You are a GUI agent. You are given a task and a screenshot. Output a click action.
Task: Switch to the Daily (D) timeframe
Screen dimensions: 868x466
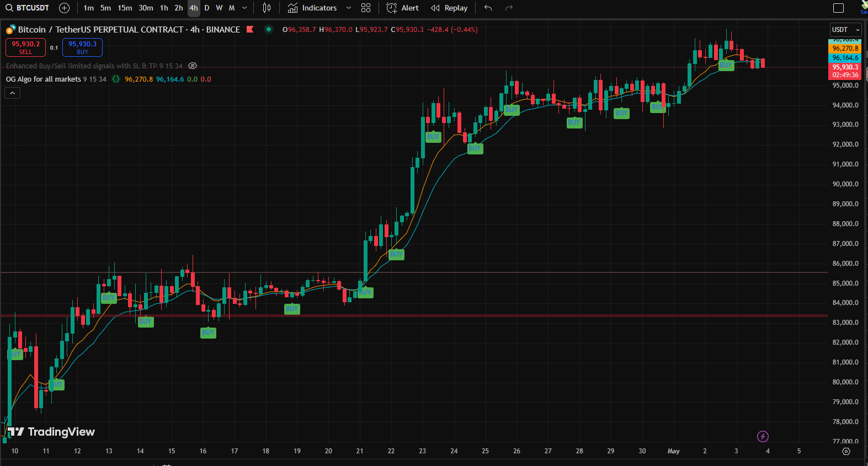[207, 8]
